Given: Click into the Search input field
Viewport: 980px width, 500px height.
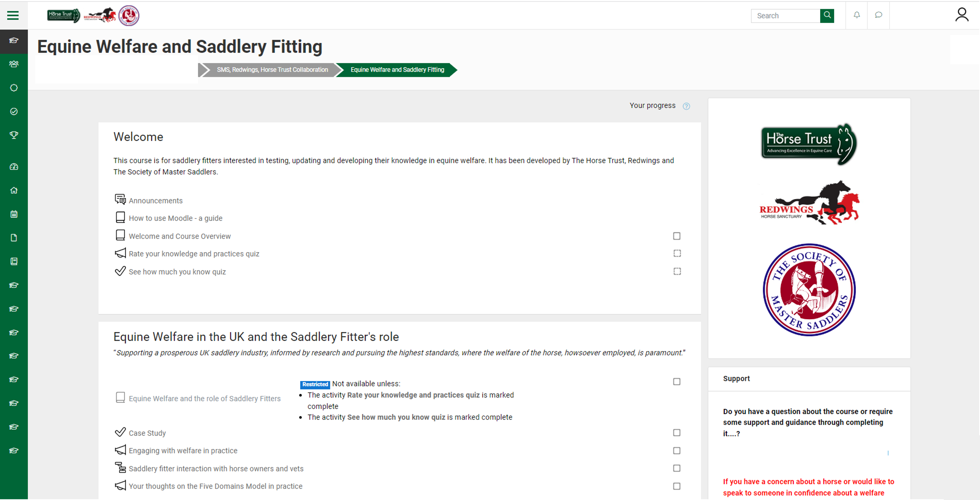Looking at the screenshot, I should pos(785,16).
